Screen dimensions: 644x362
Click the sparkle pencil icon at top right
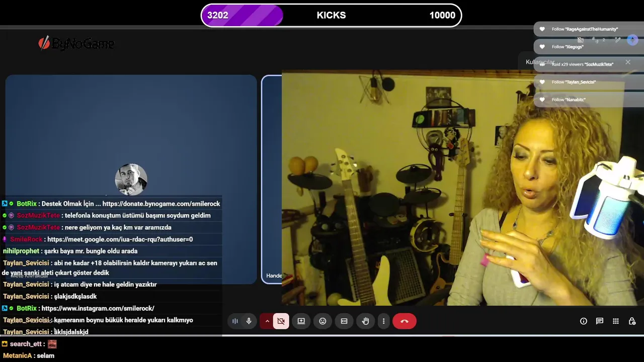coord(618,40)
